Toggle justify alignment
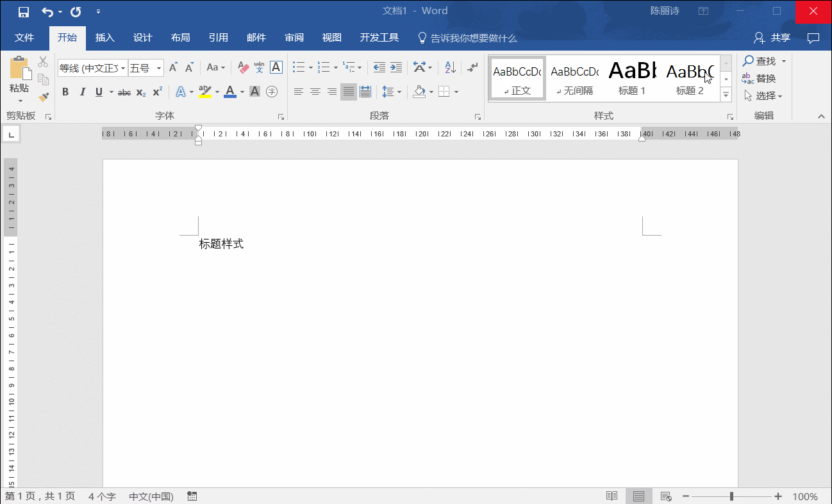This screenshot has width=832, height=504. pos(349,92)
